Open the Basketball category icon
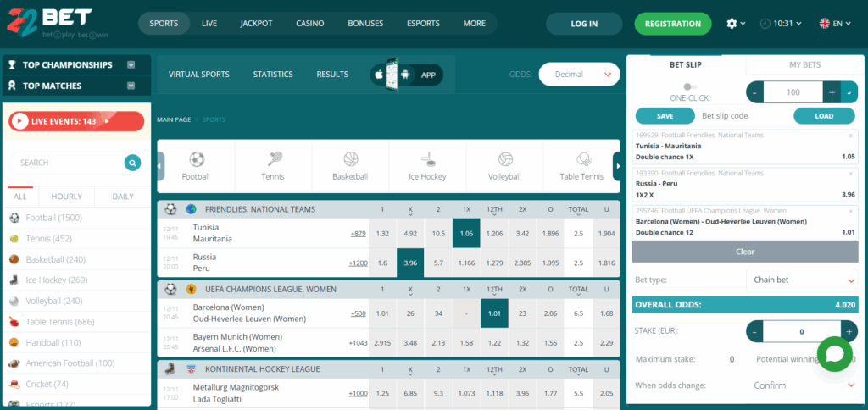The height and width of the screenshot is (410, 868). pyautogui.click(x=350, y=159)
